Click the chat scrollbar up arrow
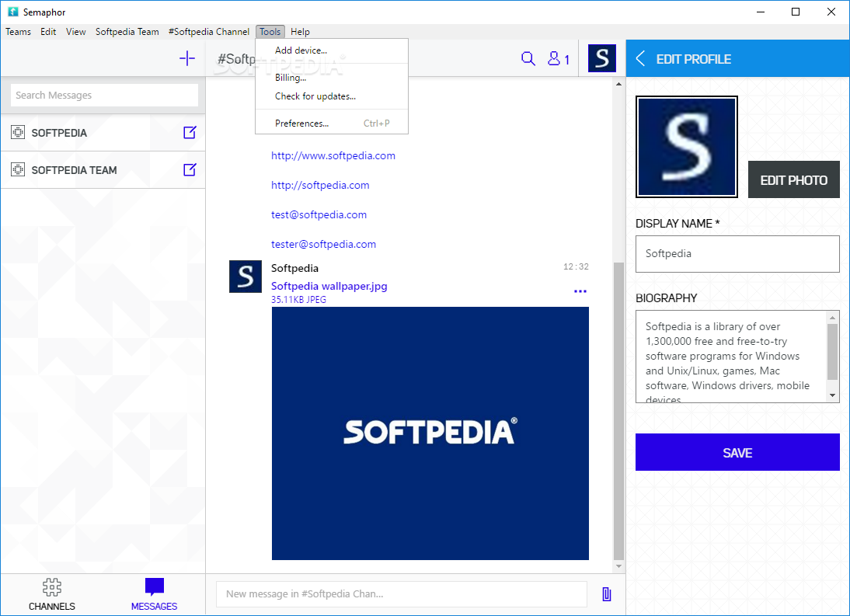 (x=618, y=84)
